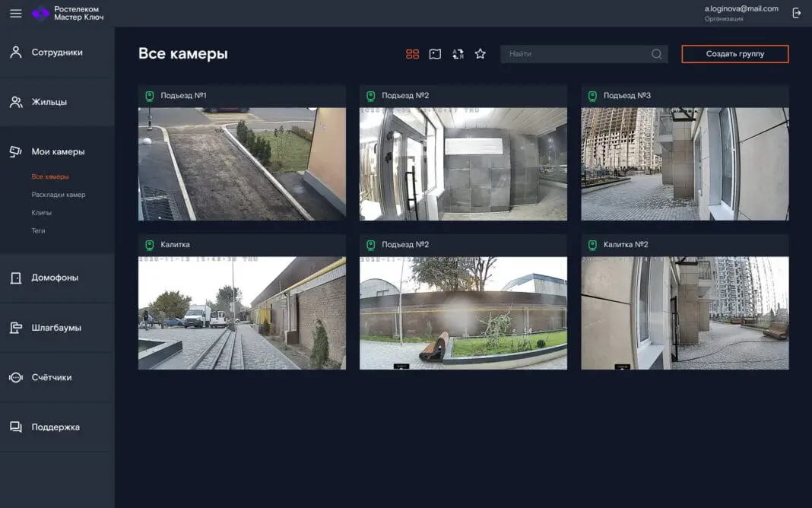Screen dimensions: 812x508
Task: Click the magnifier icon in the search field
Action: point(657,54)
